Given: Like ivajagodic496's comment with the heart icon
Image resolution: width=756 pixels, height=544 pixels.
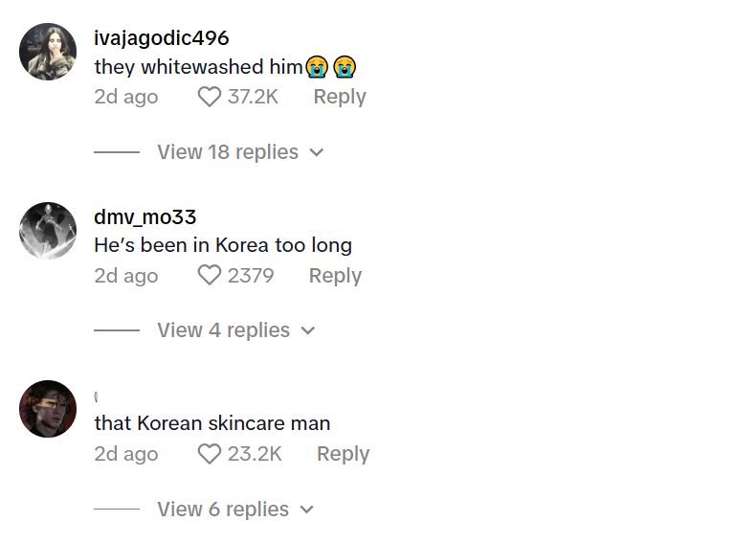Looking at the screenshot, I should click(209, 97).
